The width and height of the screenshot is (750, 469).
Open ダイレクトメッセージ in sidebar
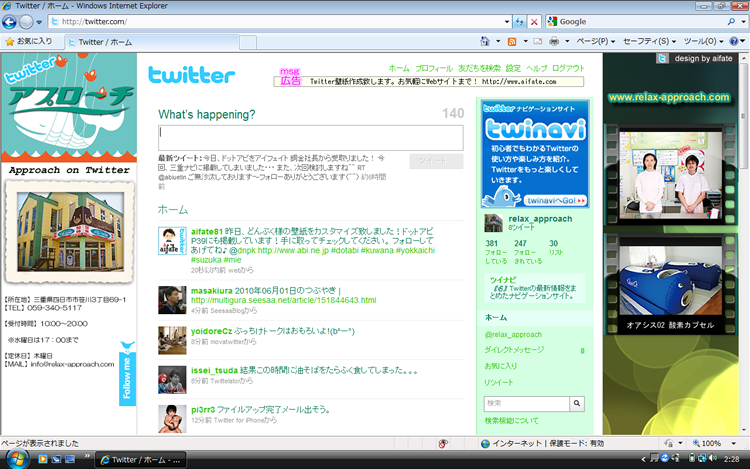[514, 350]
